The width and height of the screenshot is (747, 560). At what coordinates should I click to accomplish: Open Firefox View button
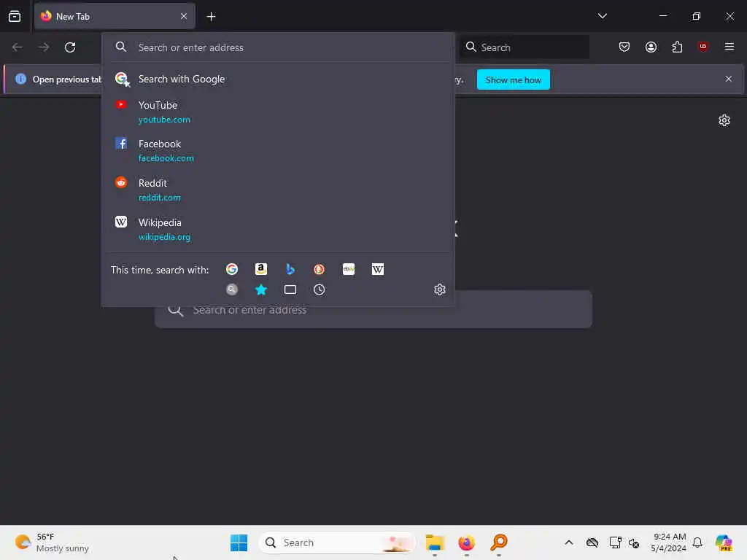click(x=15, y=16)
